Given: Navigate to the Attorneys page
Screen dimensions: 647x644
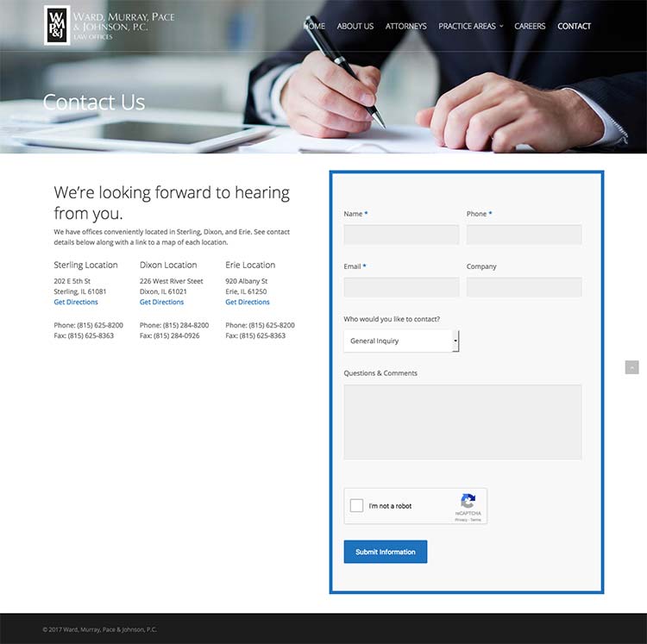Looking at the screenshot, I should (405, 26).
